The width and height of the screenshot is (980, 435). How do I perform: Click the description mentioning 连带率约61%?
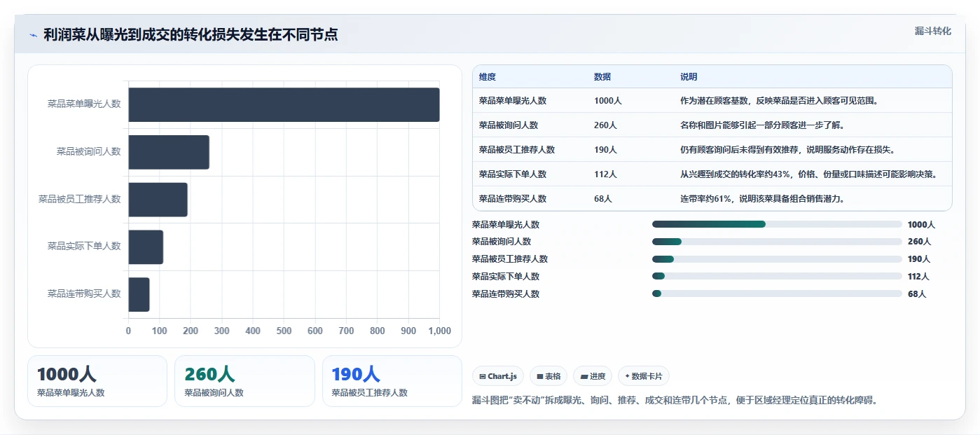click(762, 198)
